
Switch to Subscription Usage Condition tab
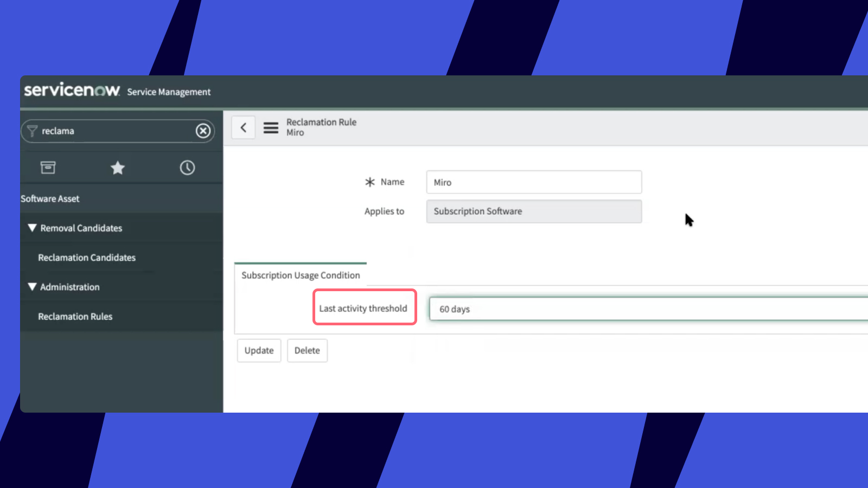coord(301,275)
